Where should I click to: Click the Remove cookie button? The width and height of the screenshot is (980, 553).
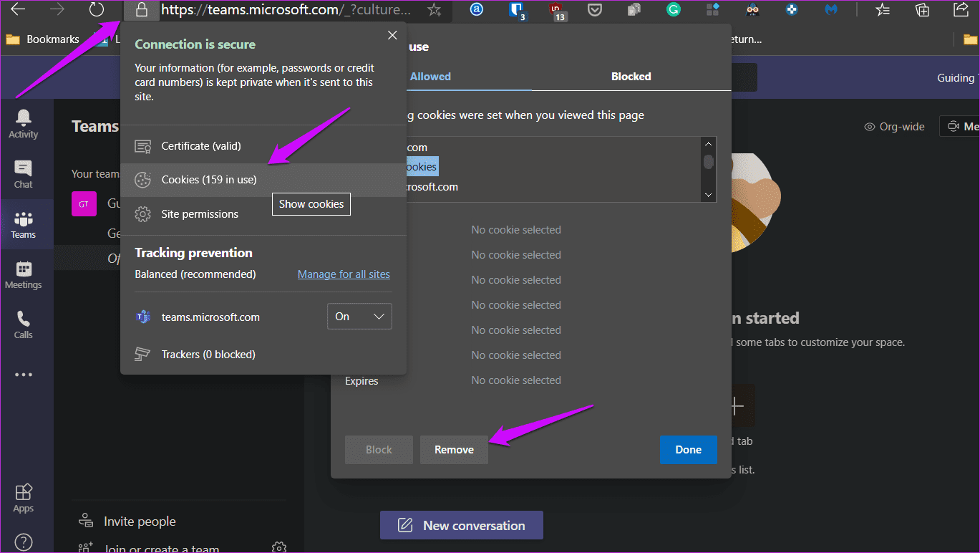pyautogui.click(x=454, y=450)
